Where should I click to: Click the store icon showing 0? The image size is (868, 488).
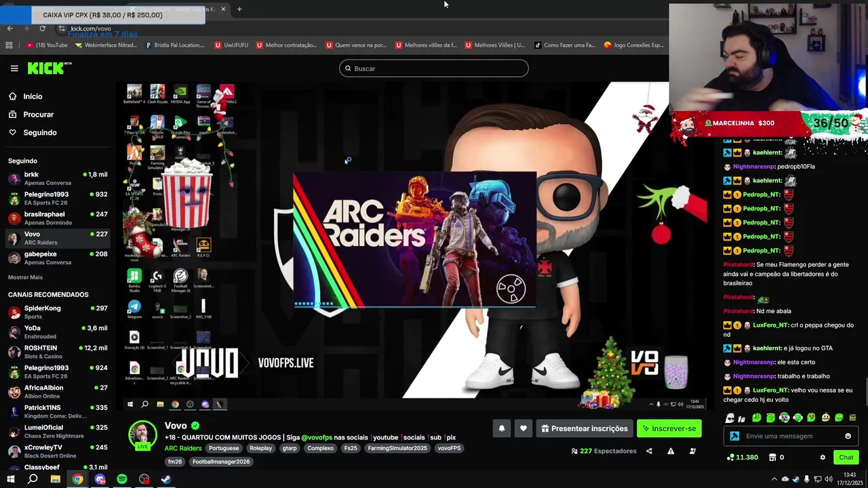click(x=772, y=457)
